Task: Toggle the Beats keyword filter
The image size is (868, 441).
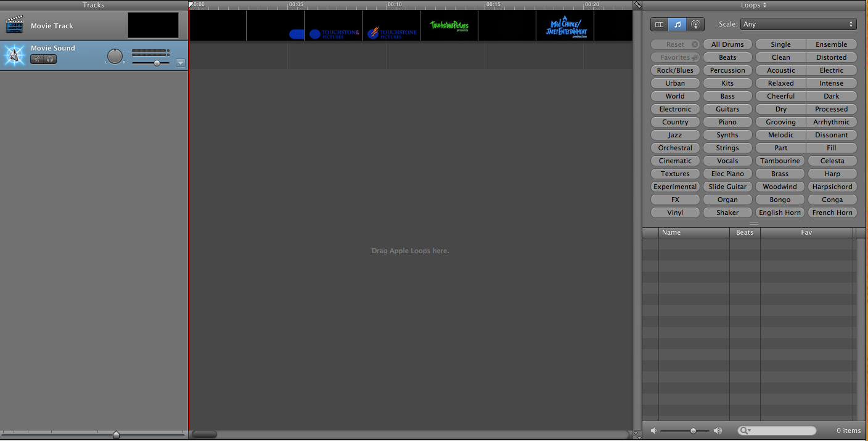Action: tap(727, 57)
